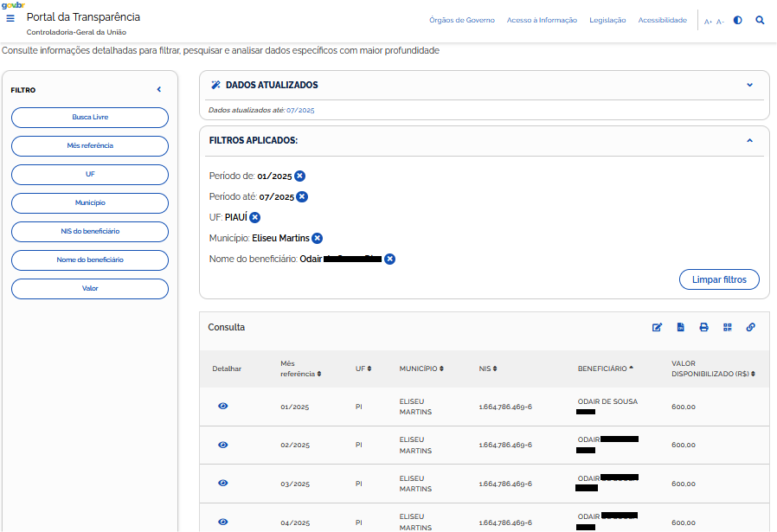Click the 02/2025 month cell
The image size is (777, 532).
pyautogui.click(x=295, y=445)
